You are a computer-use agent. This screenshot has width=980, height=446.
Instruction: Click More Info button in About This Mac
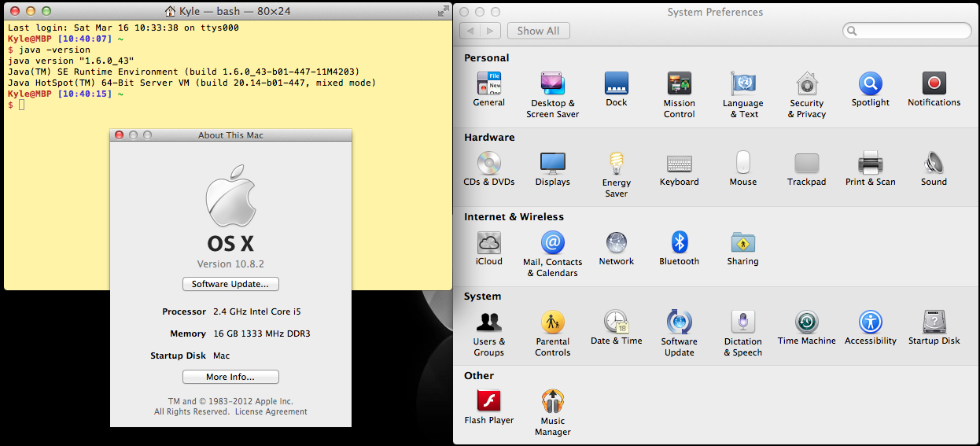pos(230,377)
